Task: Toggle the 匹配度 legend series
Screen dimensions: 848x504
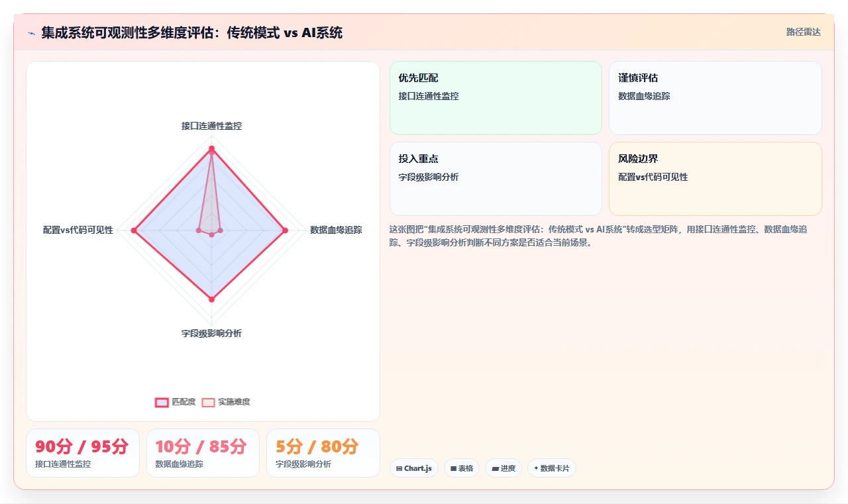Action: tap(176, 402)
